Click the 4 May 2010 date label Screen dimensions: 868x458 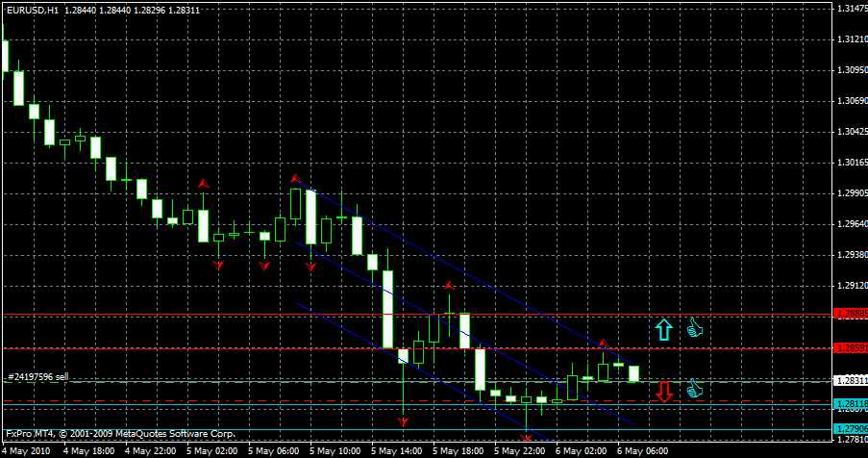click(26, 451)
